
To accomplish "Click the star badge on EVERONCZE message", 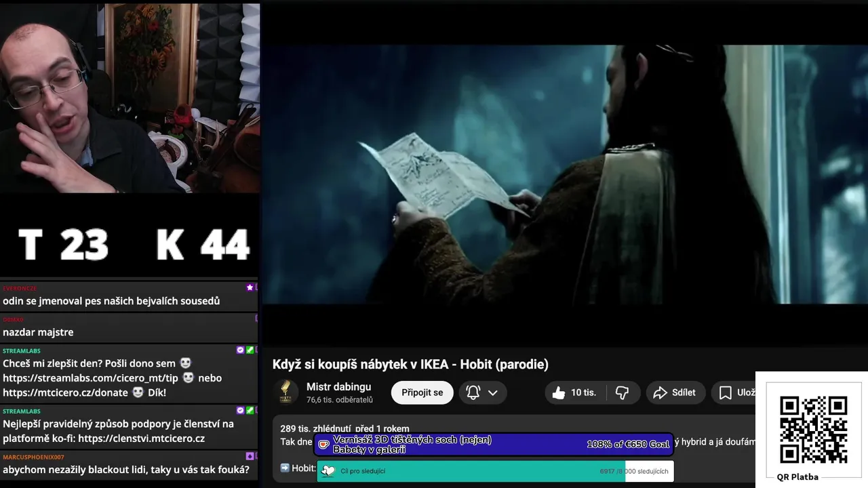I will coord(250,287).
